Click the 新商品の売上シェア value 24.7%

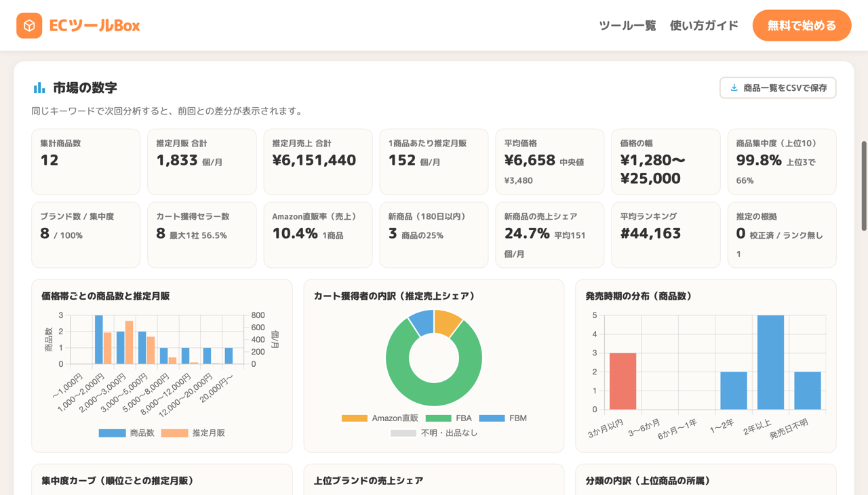coord(527,233)
